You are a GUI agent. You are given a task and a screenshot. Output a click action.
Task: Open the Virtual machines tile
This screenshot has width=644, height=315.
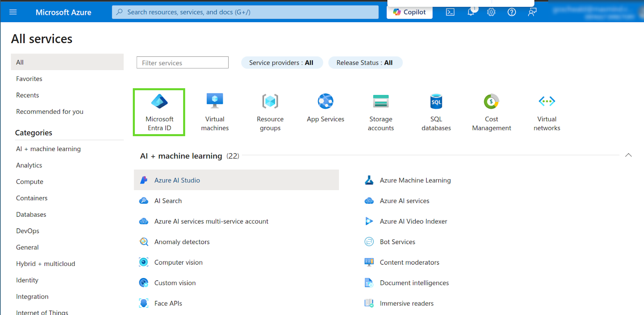[x=215, y=112]
